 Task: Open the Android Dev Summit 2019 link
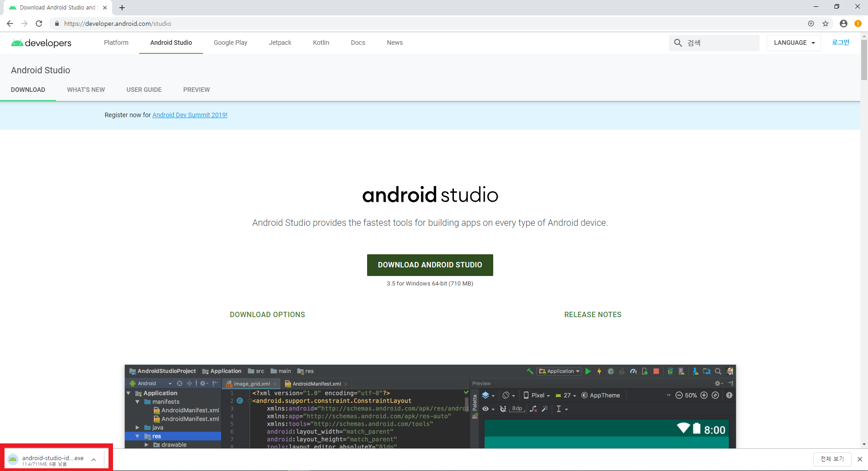(190, 115)
